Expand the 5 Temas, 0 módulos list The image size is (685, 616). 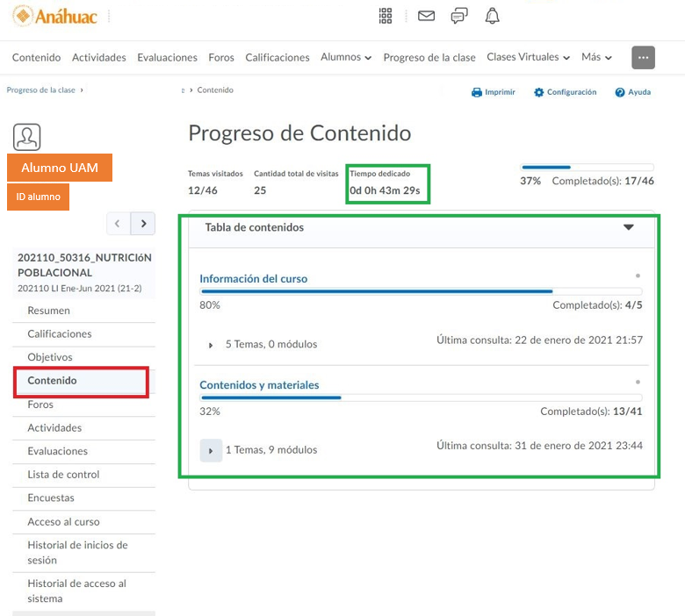211,345
